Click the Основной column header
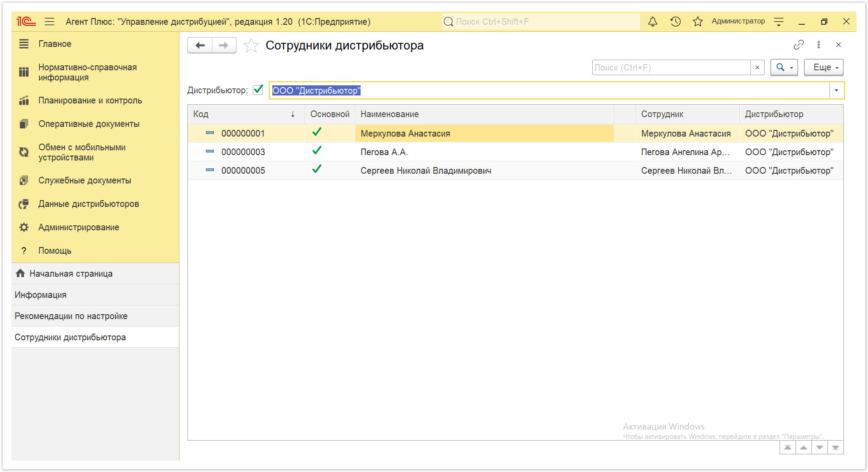 (x=330, y=114)
